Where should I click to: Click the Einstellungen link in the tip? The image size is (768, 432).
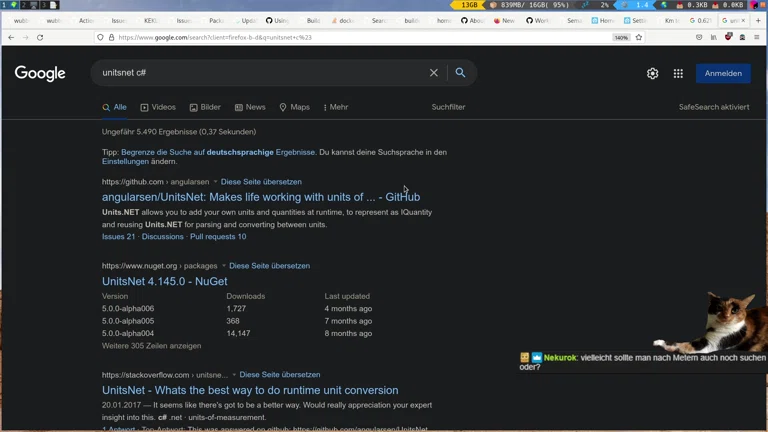pyautogui.click(x=125, y=162)
